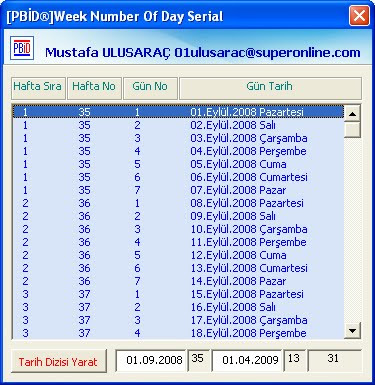Viewport: 375px width, 385px height.
Task: Click the total weeks box showing 31
Action: coord(334,360)
